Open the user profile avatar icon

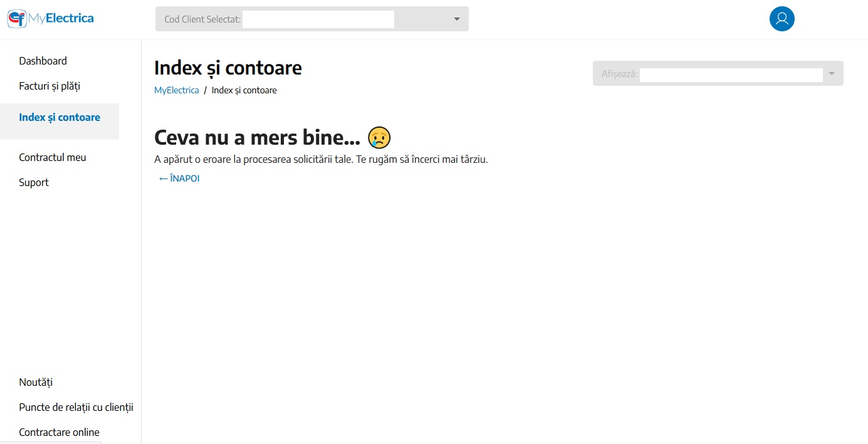point(782,19)
